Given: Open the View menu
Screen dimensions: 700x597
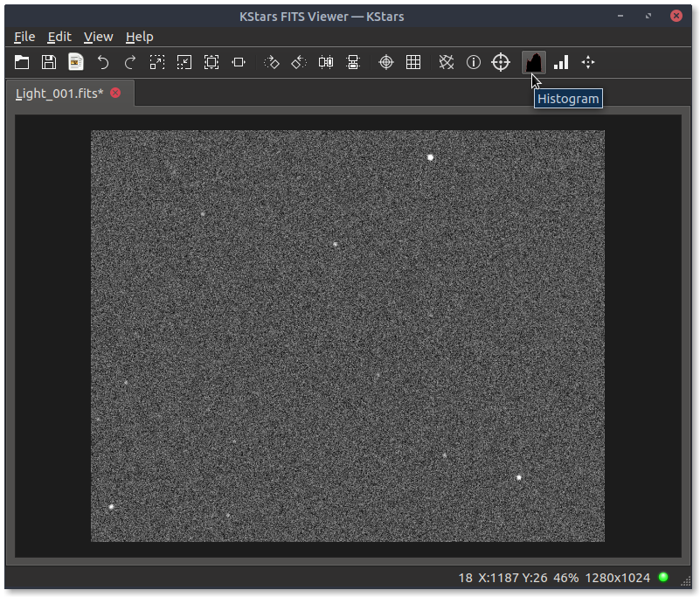Looking at the screenshot, I should 98,36.
